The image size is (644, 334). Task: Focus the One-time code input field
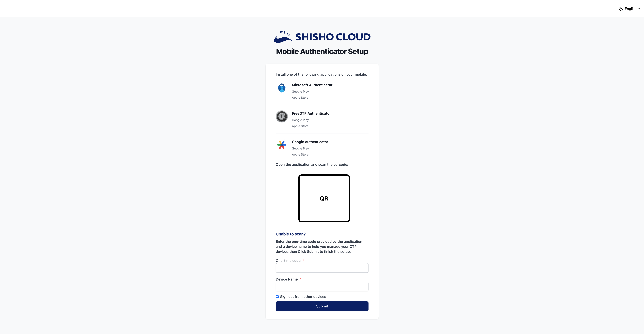pyautogui.click(x=322, y=268)
